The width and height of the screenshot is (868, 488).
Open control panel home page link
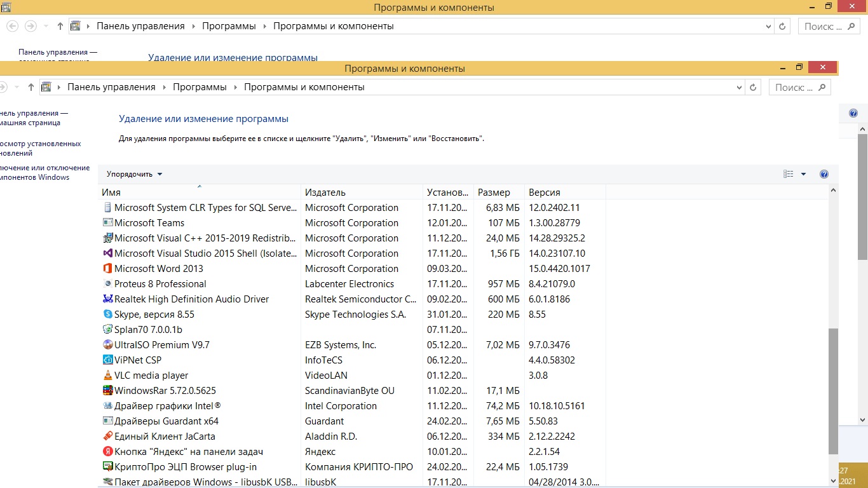coord(34,118)
